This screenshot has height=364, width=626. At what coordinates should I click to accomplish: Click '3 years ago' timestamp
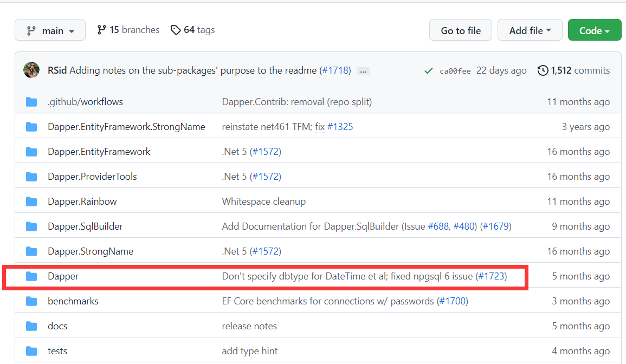[586, 127]
